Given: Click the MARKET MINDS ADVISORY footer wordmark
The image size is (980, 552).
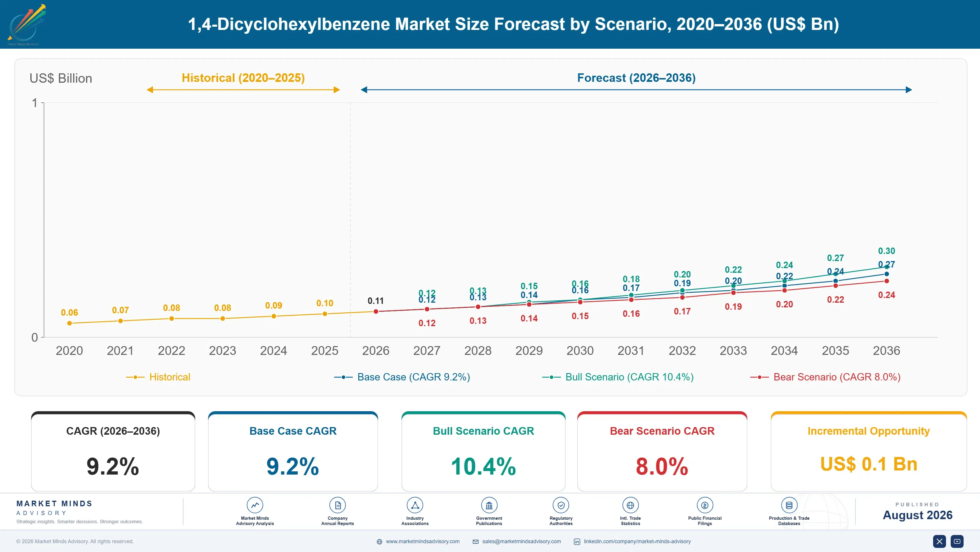Looking at the screenshot, I should pyautogui.click(x=55, y=508).
